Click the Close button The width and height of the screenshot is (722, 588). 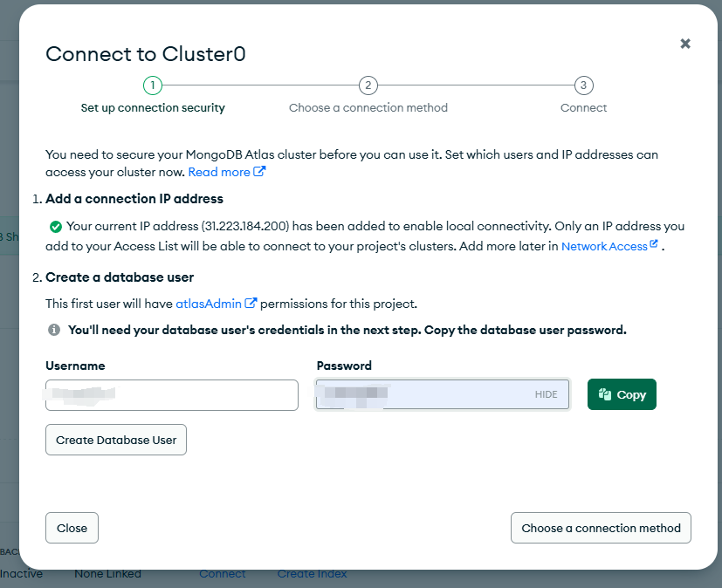pyautogui.click(x=72, y=528)
